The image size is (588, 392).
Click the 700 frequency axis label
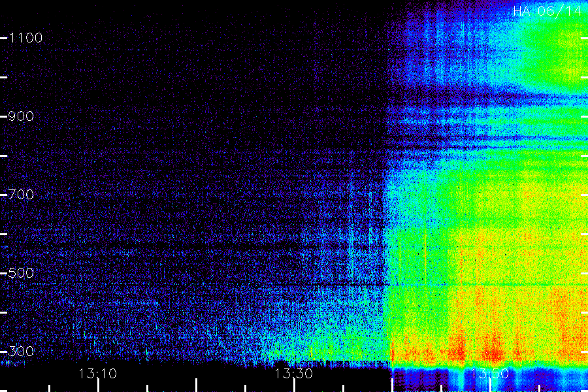[21, 195]
